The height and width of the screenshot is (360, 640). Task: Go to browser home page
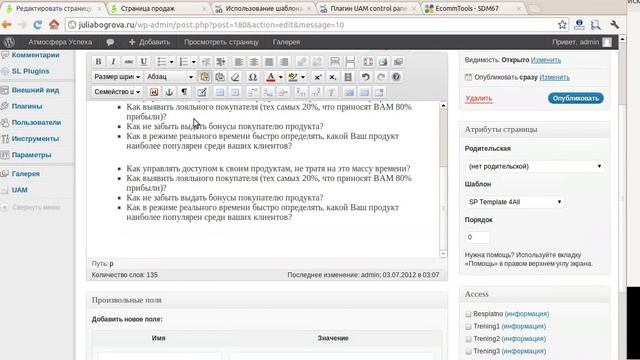[x=54, y=25]
